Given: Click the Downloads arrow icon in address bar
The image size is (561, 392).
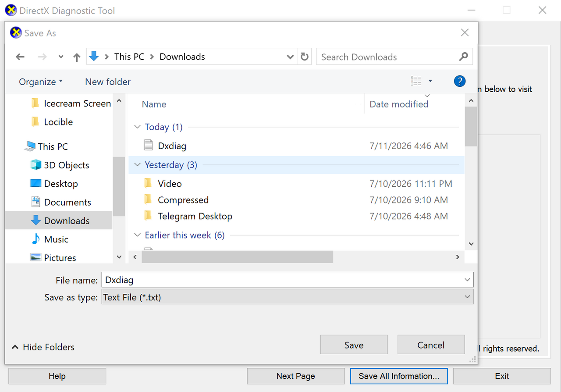Looking at the screenshot, I should (x=94, y=56).
